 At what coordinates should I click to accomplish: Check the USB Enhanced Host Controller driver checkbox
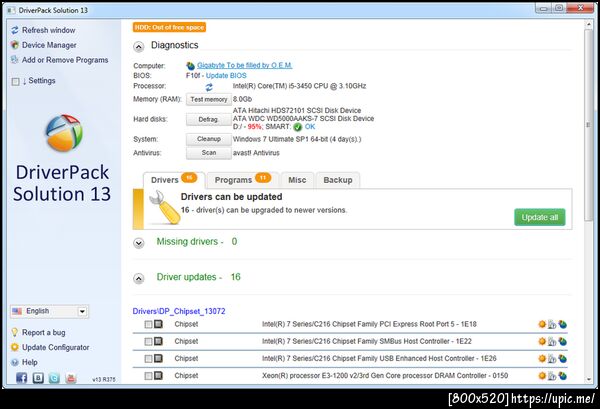148,358
